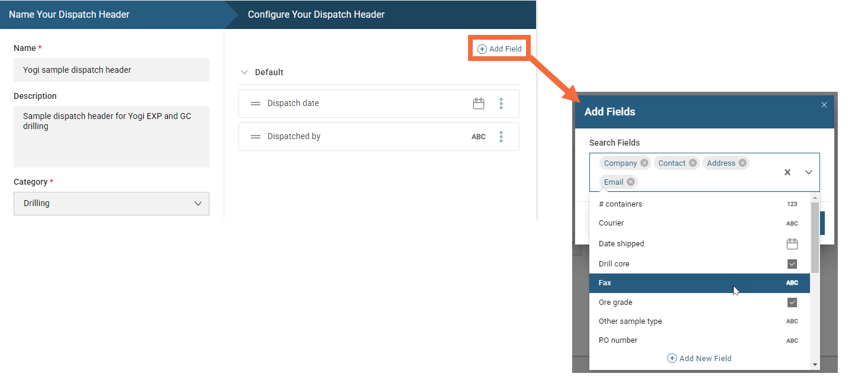Click the Add New Field link
The height and width of the screenshot is (383, 868).
(x=699, y=358)
